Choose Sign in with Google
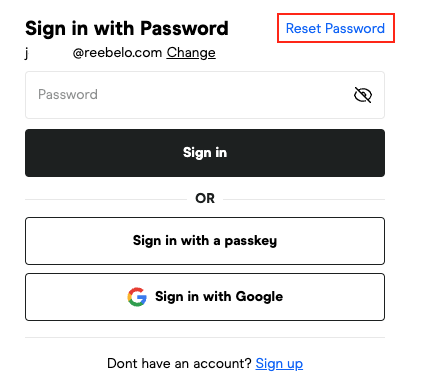This screenshot has height=387, width=424. tap(205, 297)
